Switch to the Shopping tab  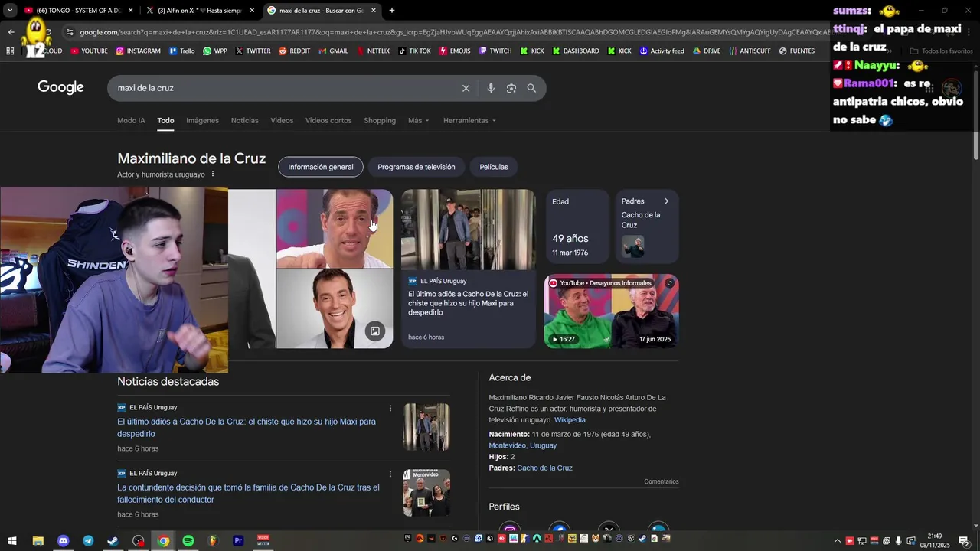point(380,120)
